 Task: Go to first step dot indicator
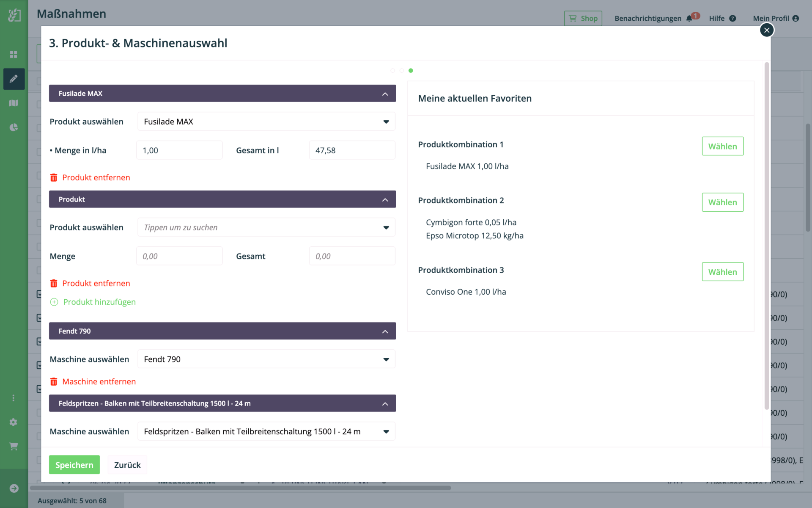(393, 71)
